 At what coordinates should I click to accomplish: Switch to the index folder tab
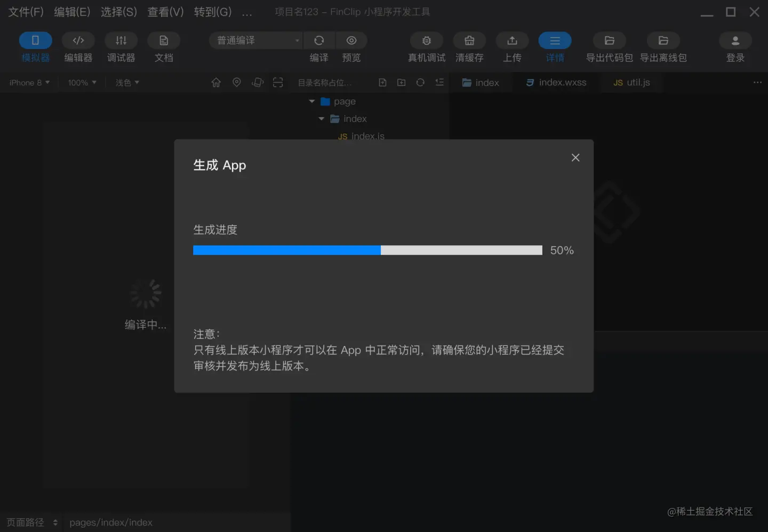coord(481,83)
